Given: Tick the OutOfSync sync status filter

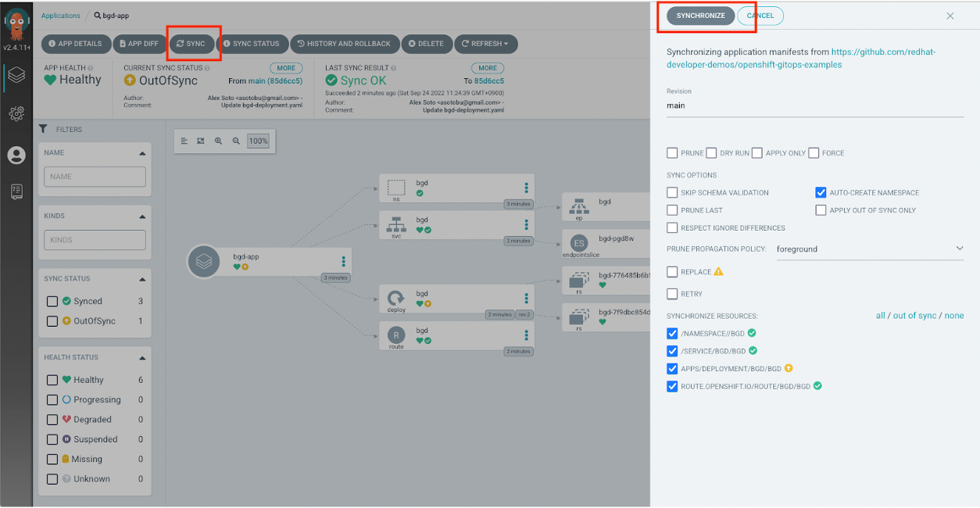Looking at the screenshot, I should pyautogui.click(x=52, y=321).
